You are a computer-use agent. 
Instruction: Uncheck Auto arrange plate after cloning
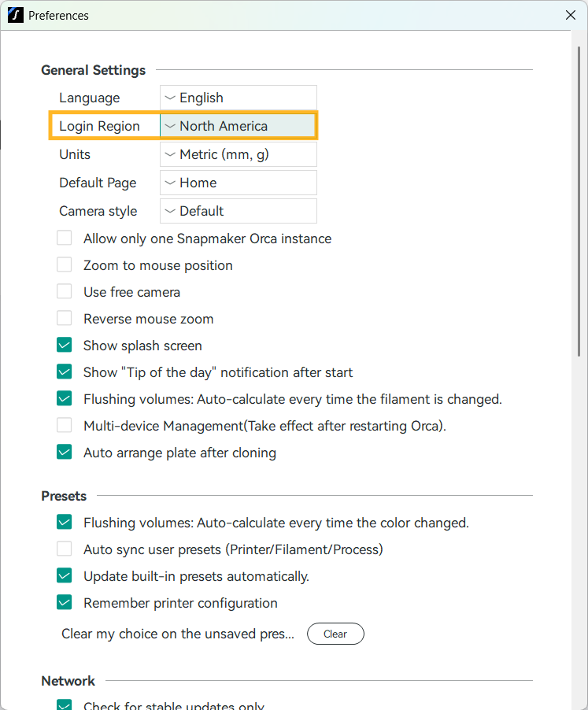click(65, 453)
